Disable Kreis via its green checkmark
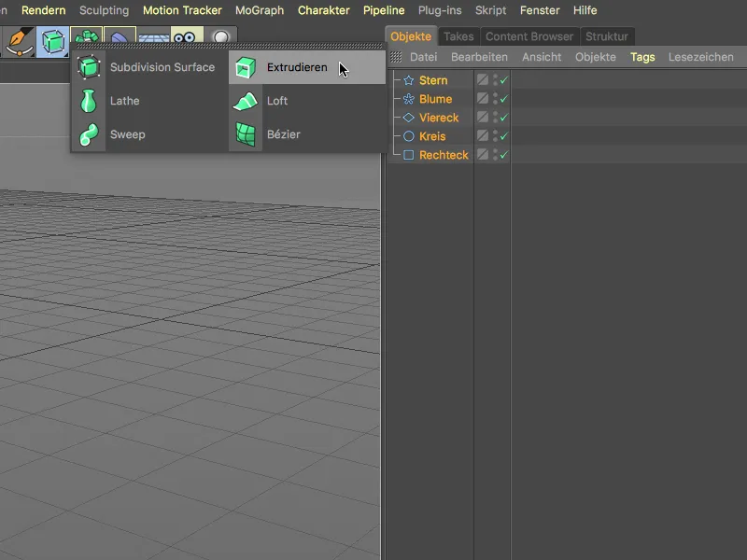 pyautogui.click(x=504, y=136)
